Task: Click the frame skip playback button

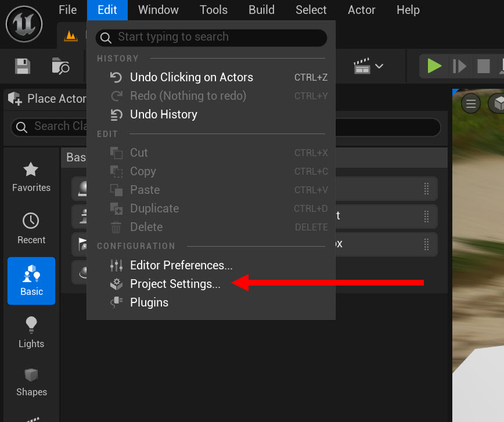Action: coord(459,66)
